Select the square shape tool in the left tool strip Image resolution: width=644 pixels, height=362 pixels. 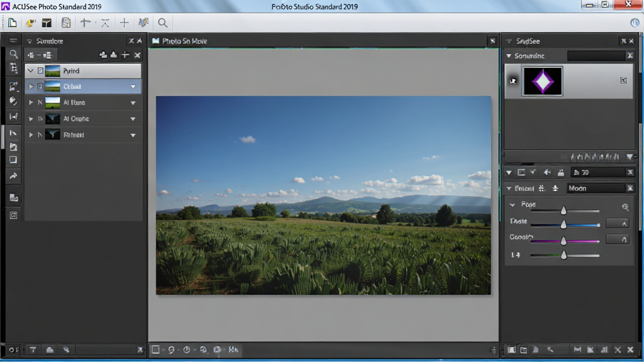click(x=14, y=160)
